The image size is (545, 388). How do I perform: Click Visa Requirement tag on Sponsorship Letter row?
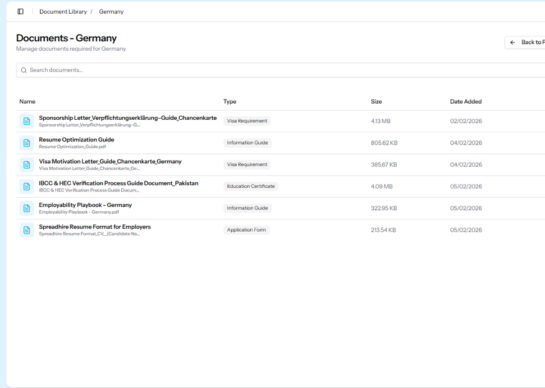(247, 121)
